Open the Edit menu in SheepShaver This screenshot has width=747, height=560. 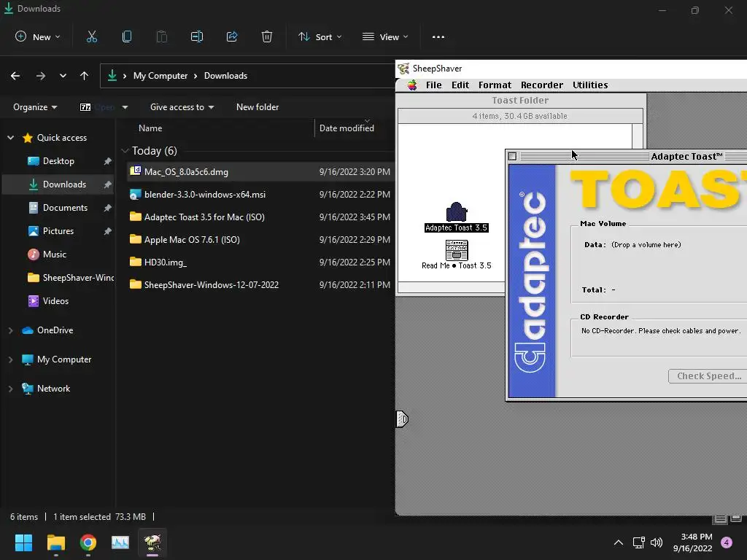[x=460, y=85]
